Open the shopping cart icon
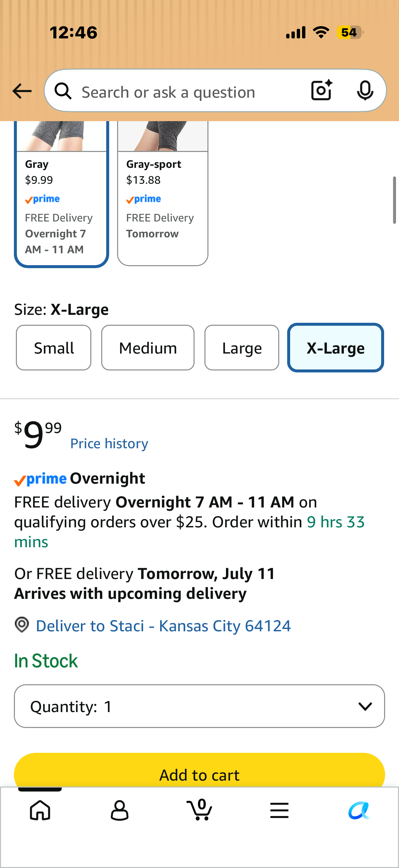 pos(200,810)
